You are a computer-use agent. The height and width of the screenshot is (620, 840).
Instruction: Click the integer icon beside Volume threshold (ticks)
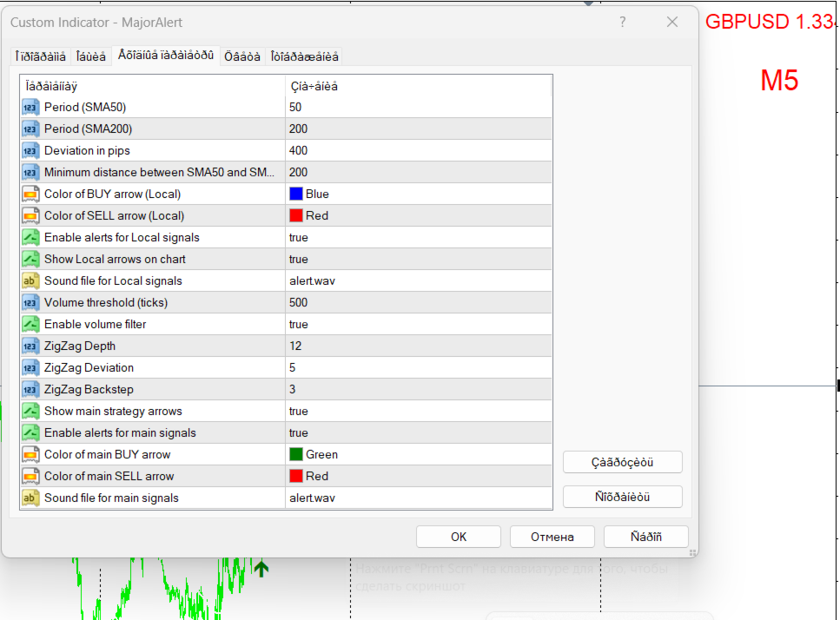tap(30, 302)
